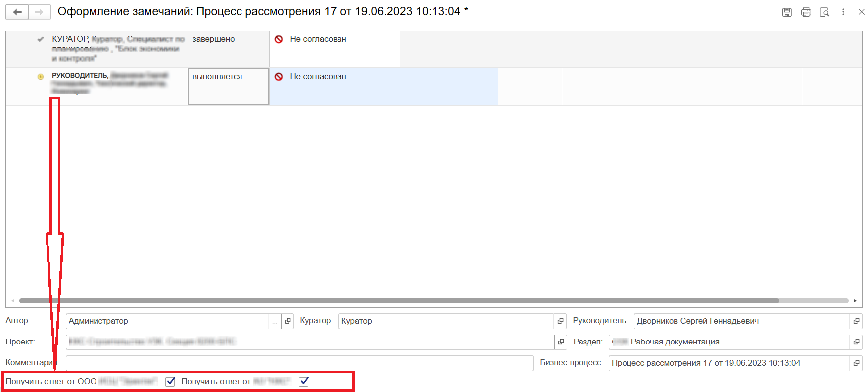Open the Раздел field linked record
868x392 pixels.
pos(856,342)
